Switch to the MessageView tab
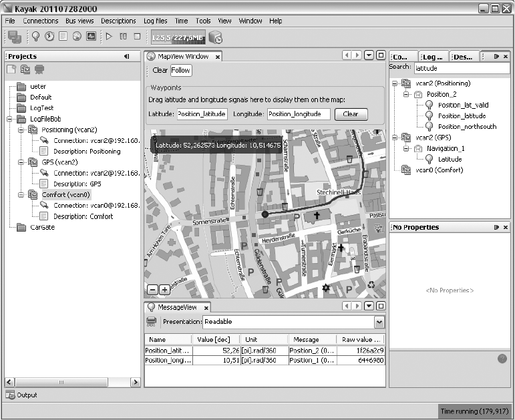Viewport: 515px width, 420px height. coord(176,307)
